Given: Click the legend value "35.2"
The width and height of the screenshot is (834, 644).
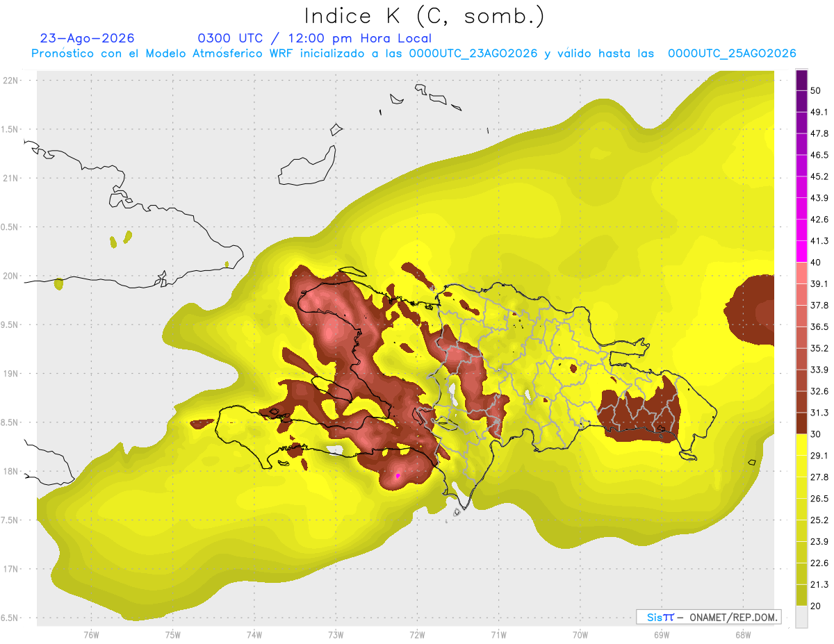Looking at the screenshot, I should click(x=820, y=349).
